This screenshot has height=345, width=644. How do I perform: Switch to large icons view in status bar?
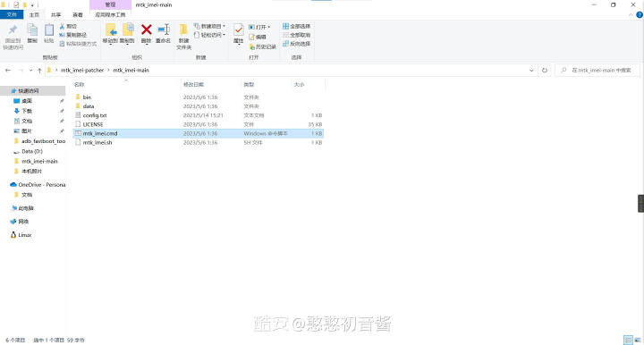[x=638, y=340]
